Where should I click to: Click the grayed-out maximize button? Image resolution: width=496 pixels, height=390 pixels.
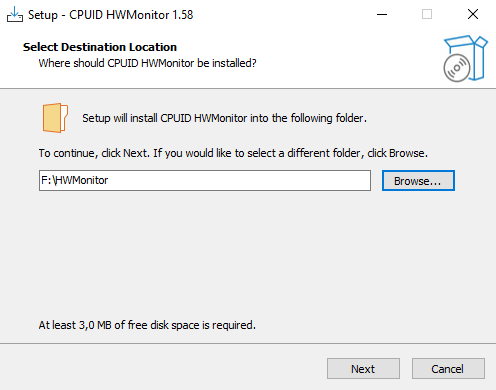(427, 14)
